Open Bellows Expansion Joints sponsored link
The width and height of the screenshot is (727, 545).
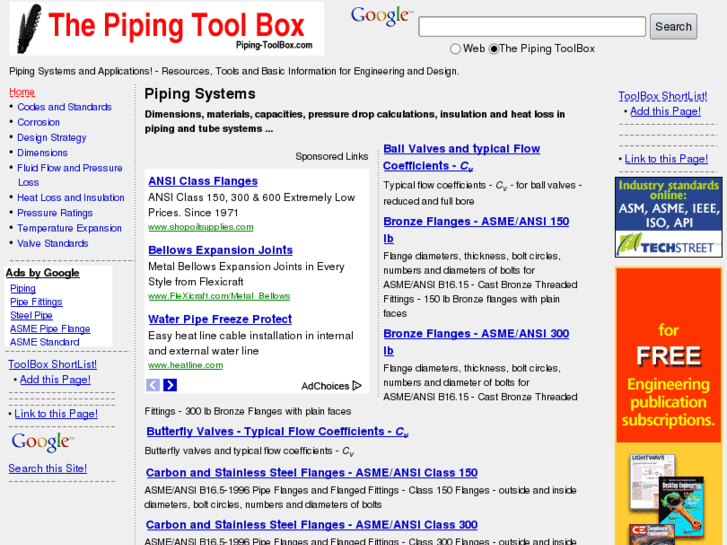[x=221, y=250]
